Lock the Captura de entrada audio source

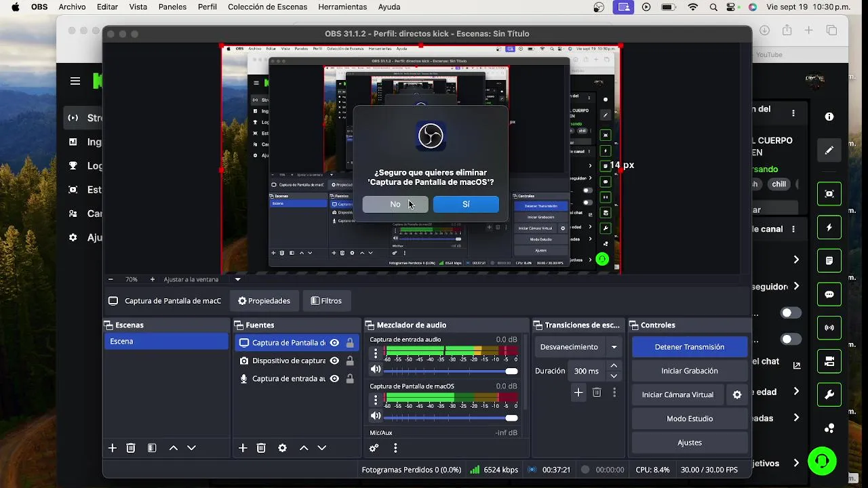350,378
